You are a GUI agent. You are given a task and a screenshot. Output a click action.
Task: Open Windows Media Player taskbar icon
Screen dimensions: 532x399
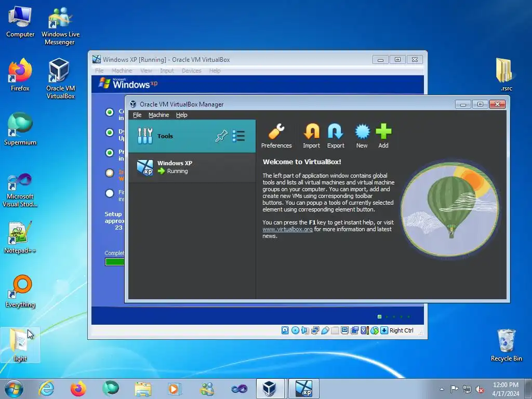(x=175, y=389)
